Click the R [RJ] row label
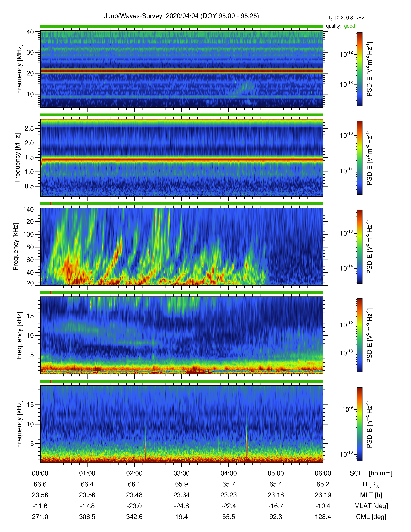This screenshot has width=411, height=532. [x=371, y=484]
